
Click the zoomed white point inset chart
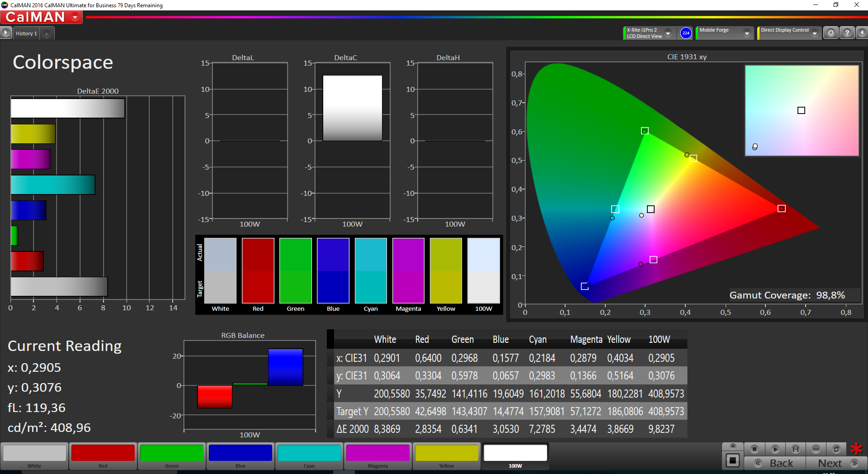tap(802, 111)
